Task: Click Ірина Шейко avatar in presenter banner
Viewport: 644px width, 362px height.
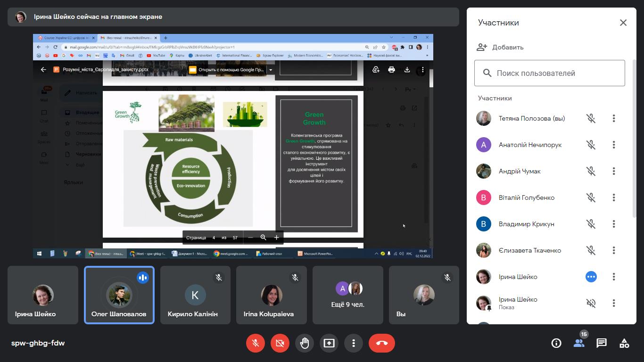Action: coord(21,17)
